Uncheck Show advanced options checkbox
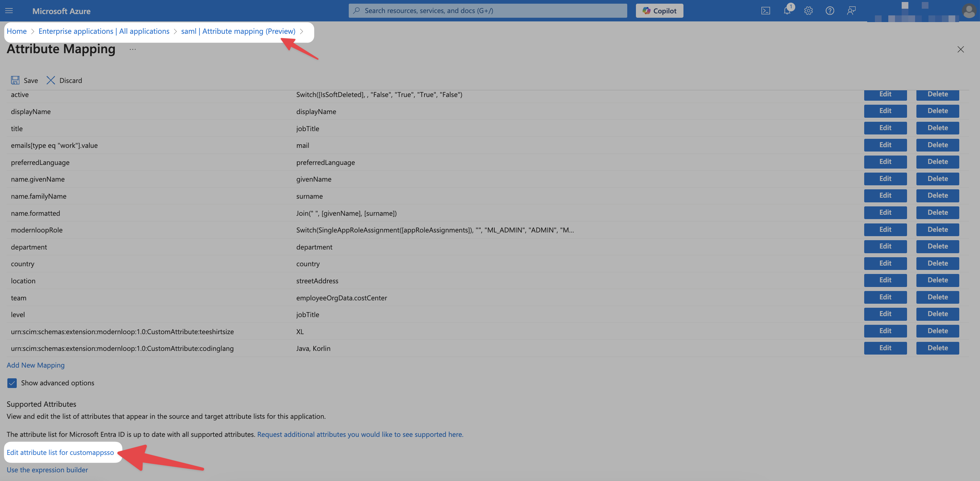 tap(12, 383)
